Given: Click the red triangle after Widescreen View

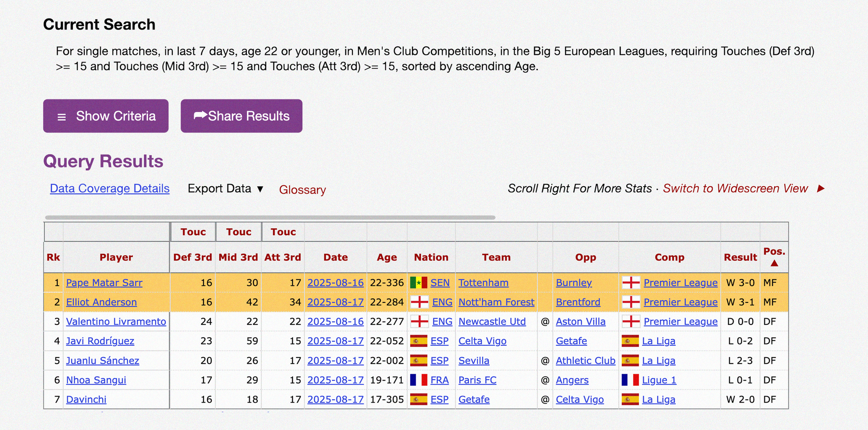Looking at the screenshot, I should point(820,189).
